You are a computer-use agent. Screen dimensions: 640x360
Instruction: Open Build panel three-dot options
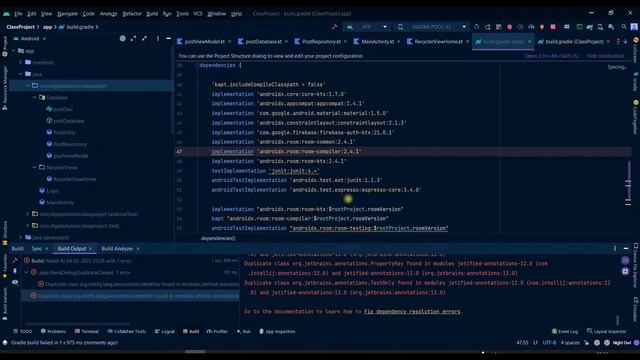point(615,248)
